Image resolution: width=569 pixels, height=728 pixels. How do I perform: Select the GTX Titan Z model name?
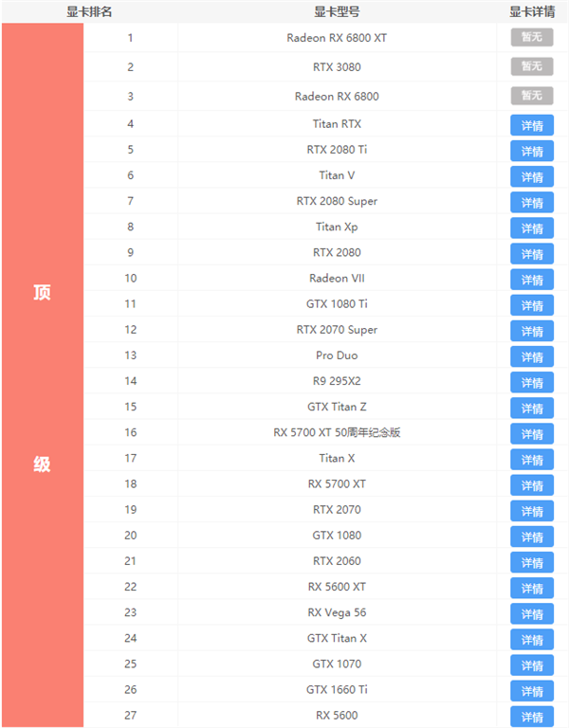tap(337, 407)
